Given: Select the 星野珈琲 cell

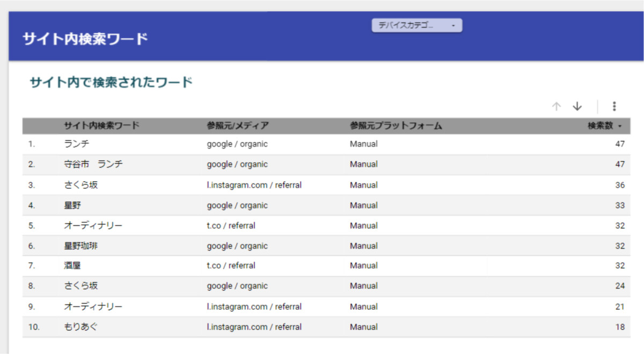Looking at the screenshot, I should click(x=81, y=246).
